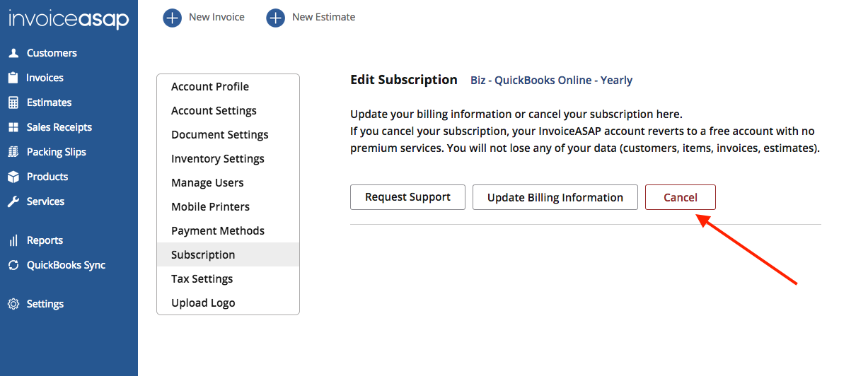This screenshot has width=868, height=376.
Task: Click the Estimates calculator icon
Action: (x=13, y=102)
